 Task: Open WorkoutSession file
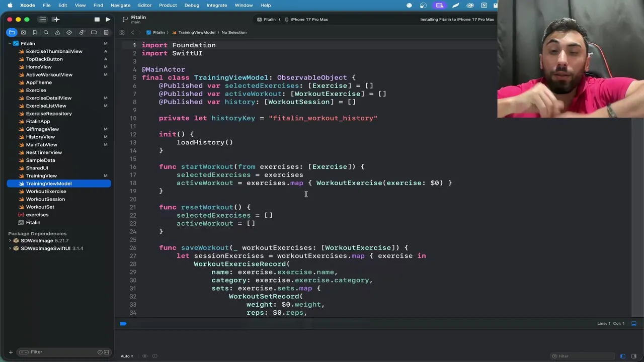pos(45,199)
